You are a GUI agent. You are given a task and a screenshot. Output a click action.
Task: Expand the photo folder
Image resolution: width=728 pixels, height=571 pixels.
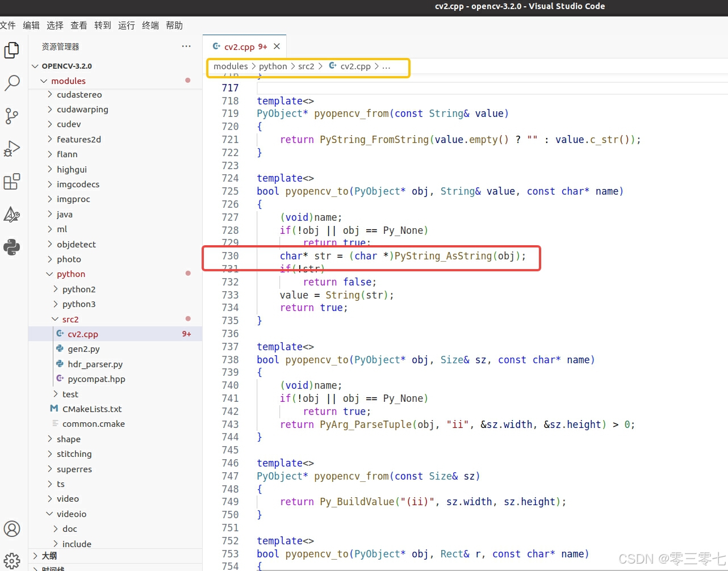[x=115, y=259]
